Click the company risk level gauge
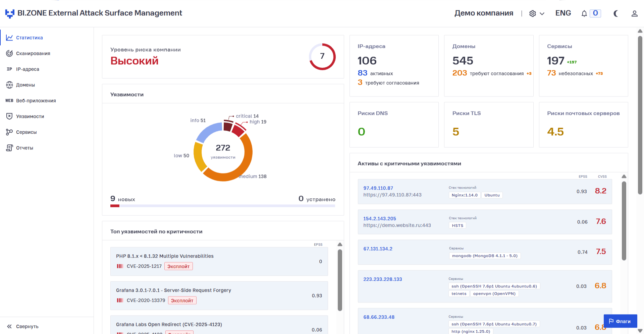Viewport: 644px width, 334px height. (322, 57)
